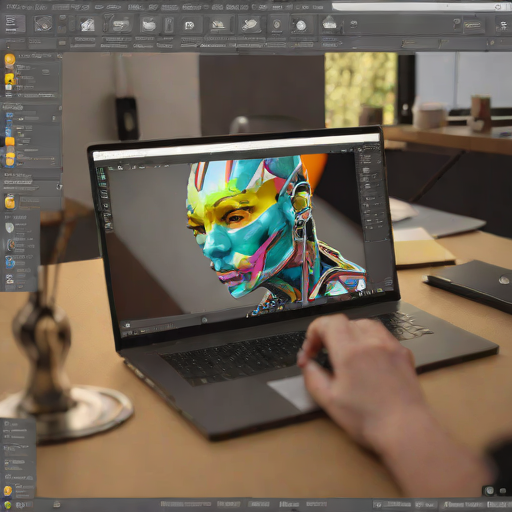Click the green shield icon at bottom-left corner
The width and height of the screenshot is (512, 512).
point(7,505)
